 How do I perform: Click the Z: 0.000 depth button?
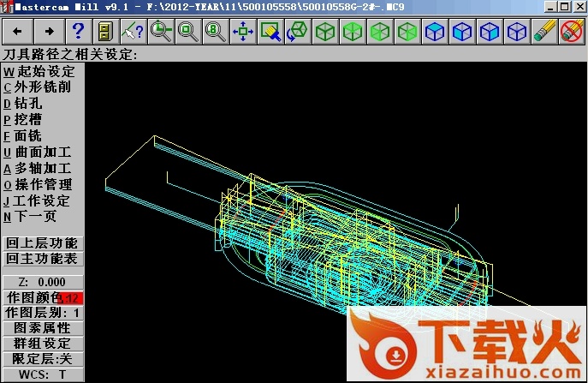(x=43, y=282)
